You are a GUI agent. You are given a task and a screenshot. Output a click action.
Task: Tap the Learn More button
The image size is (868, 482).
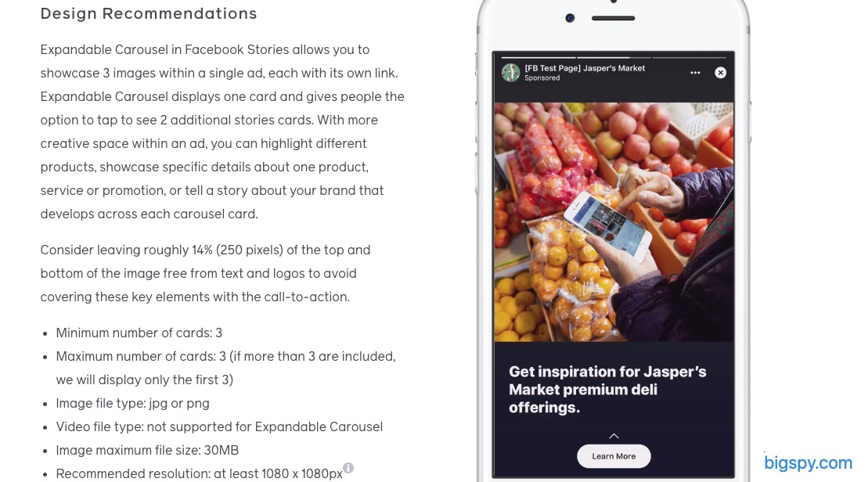point(614,456)
